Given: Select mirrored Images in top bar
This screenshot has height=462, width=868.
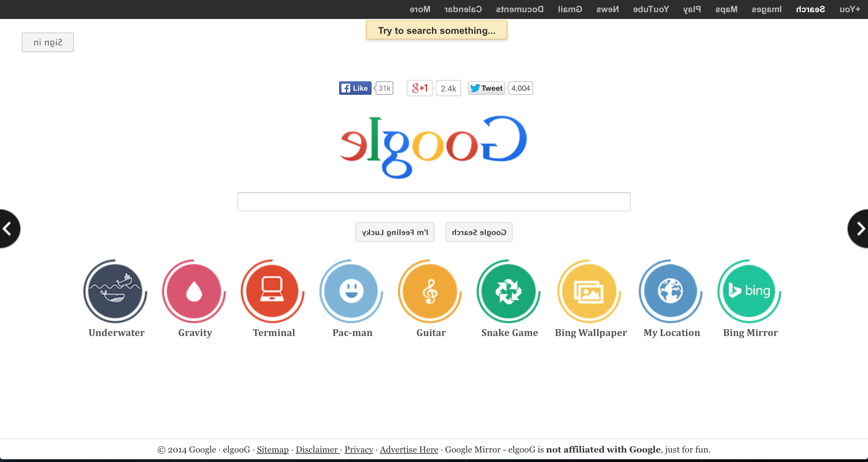Looking at the screenshot, I should (x=766, y=9).
